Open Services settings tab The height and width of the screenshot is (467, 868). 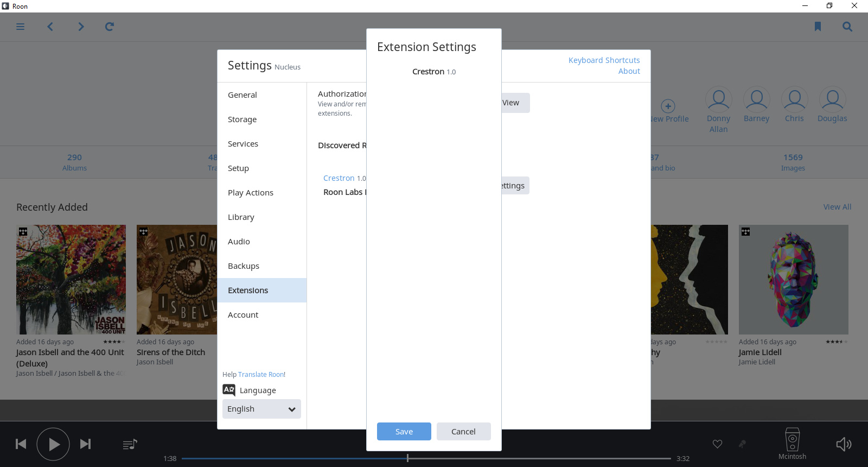262,144
